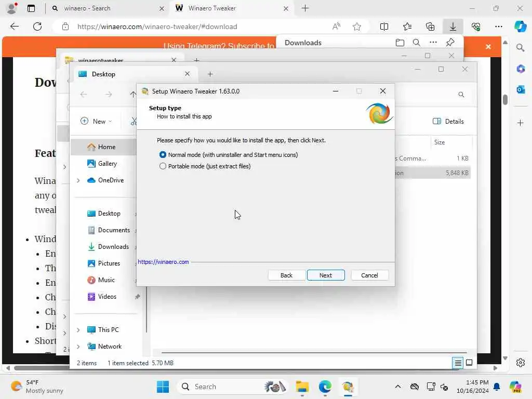Open the https://winaero.com link in setup
The width and height of the screenshot is (532, 399).
163,262
